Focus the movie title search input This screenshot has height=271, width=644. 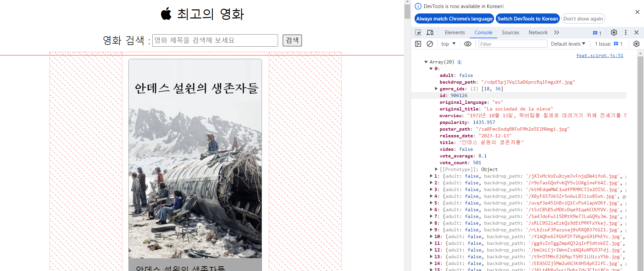215,40
